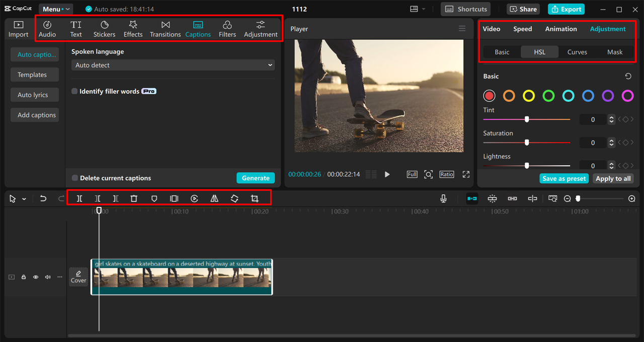Open the Player hamburger menu
644x342 pixels.
(462, 29)
